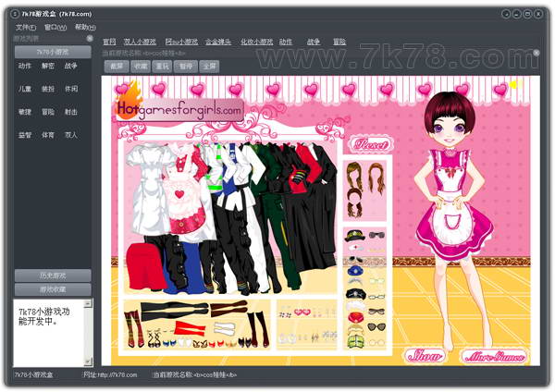The width and height of the screenshot is (555, 392).
Task: Expand the 7k78小游戏 category header
Action: 53,52
